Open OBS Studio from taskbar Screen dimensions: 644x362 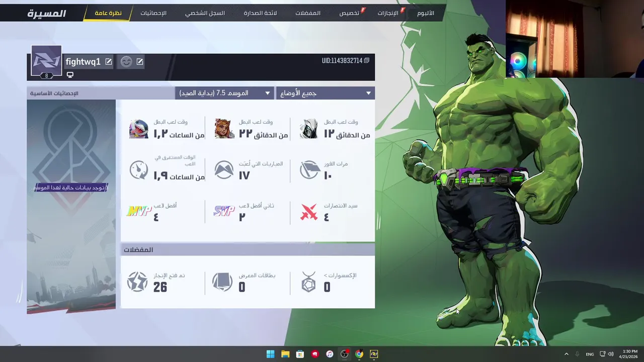(344, 354)
